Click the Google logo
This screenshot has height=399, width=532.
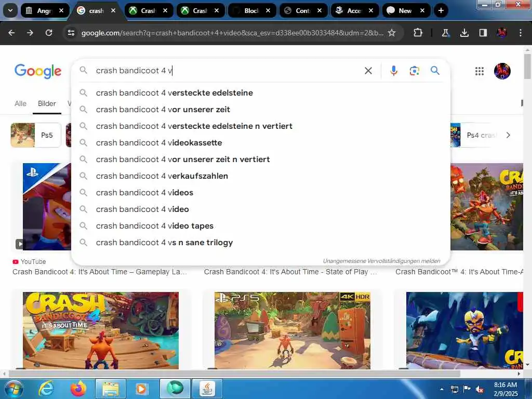(38, 71)
